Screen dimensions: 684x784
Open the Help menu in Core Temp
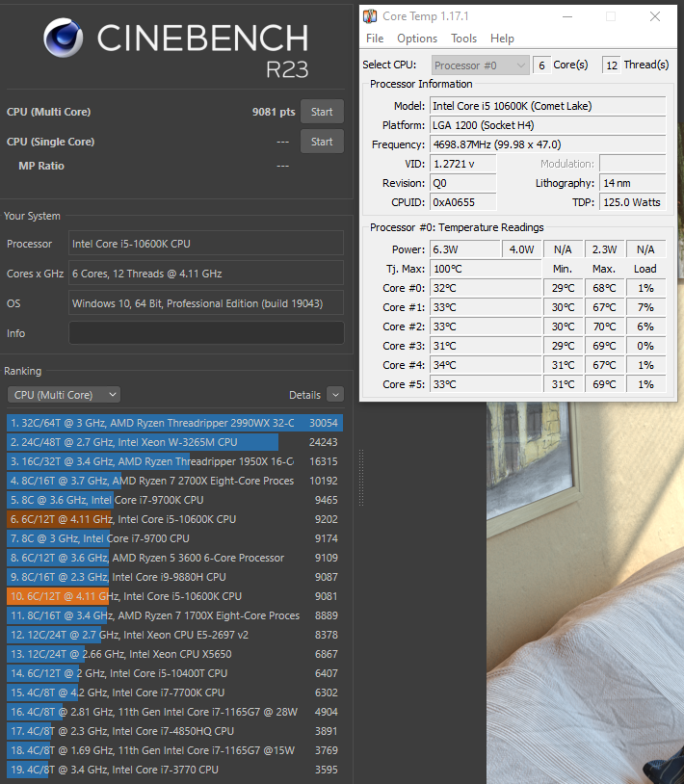(502, 39)
